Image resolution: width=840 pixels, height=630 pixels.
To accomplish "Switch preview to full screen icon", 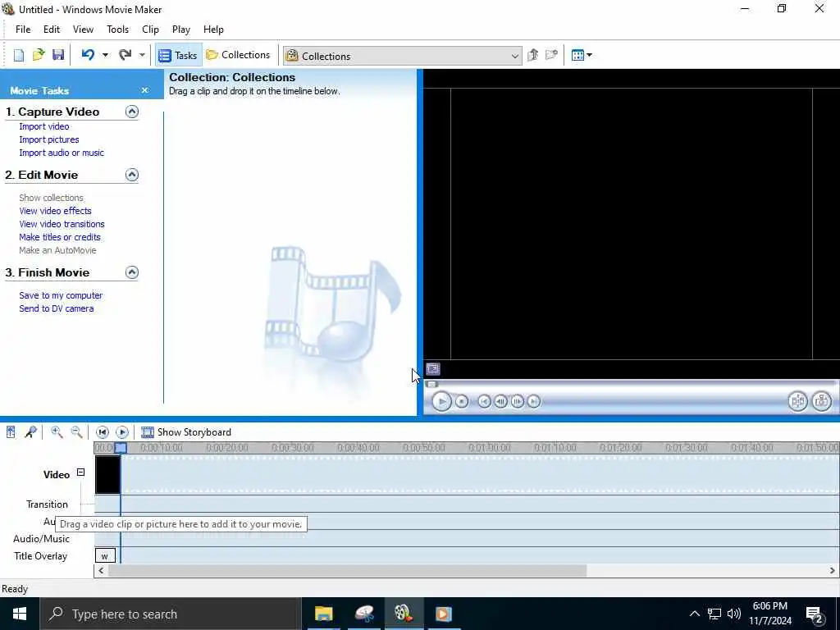I will point(433,368).
